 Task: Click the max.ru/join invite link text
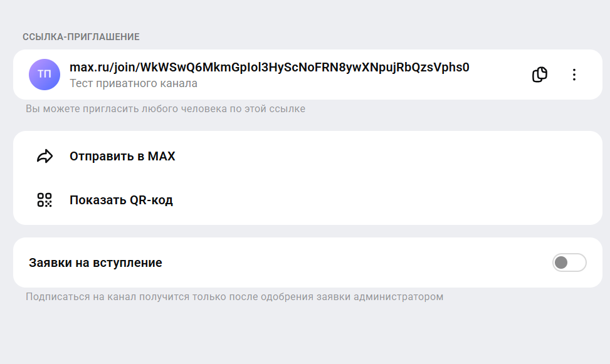pyautogui.click(x=269, y=67)
